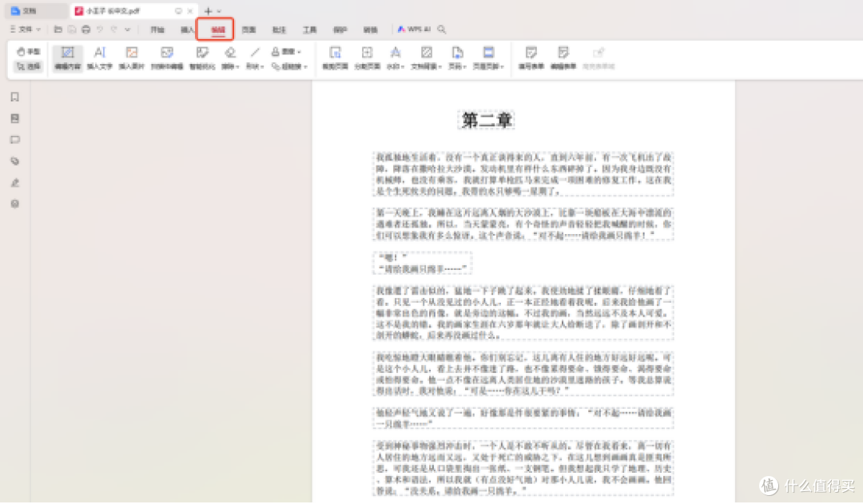
Task: Expand the Erase dropdown arrow
Action: (237, 66)
